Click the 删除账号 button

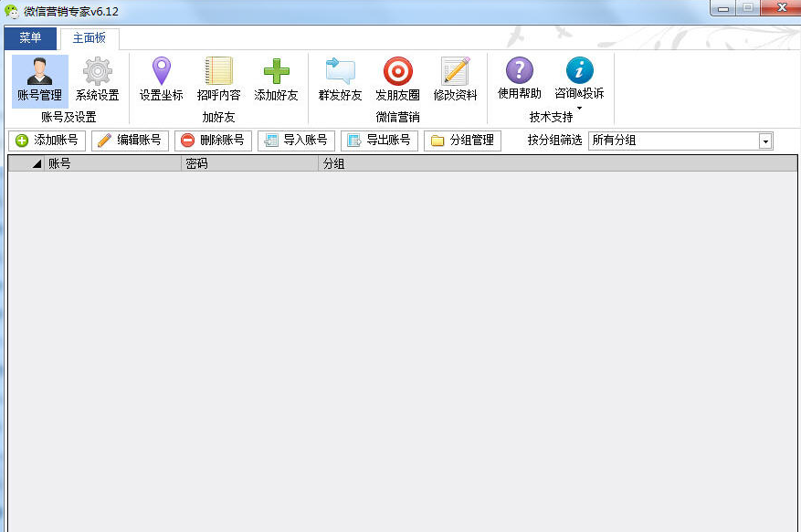coord(213,141)
